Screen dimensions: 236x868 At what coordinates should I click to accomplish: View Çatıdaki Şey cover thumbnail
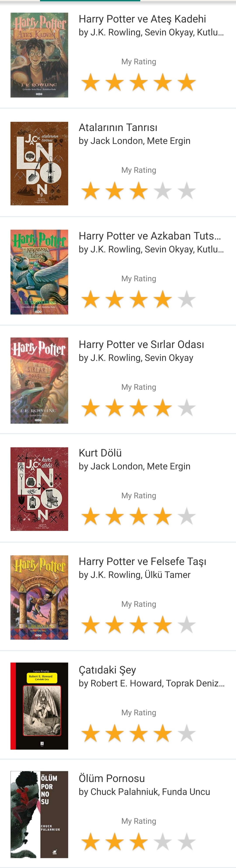coord(39,706)
